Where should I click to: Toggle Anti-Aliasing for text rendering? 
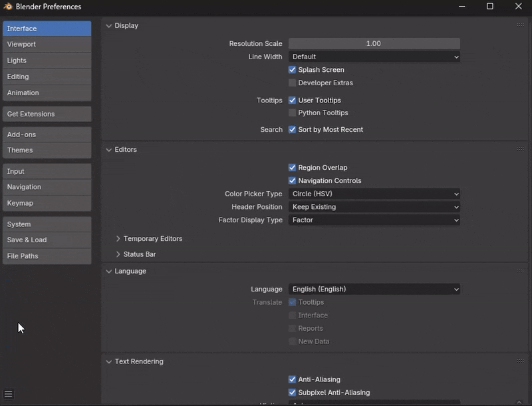292,379
